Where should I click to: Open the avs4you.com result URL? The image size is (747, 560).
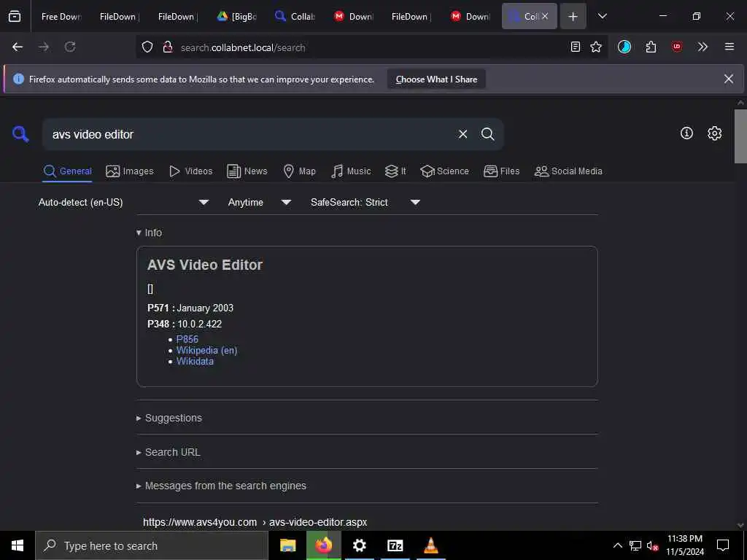(255, 522)
